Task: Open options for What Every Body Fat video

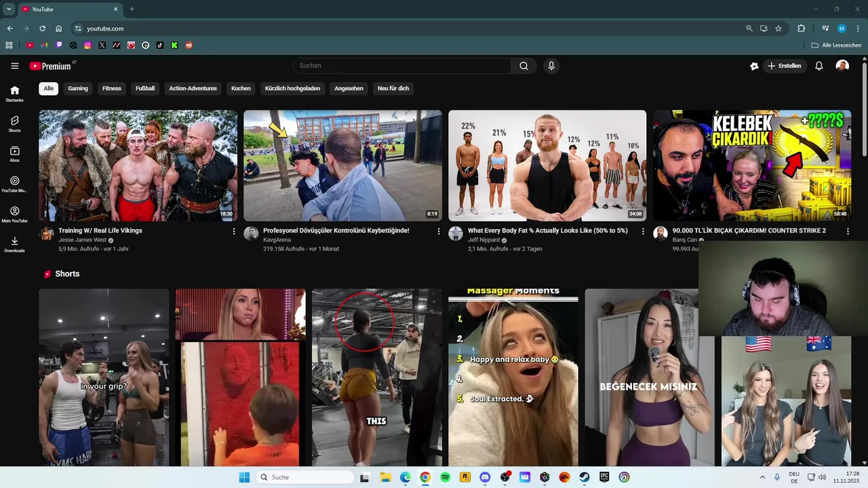Action: 643,231
